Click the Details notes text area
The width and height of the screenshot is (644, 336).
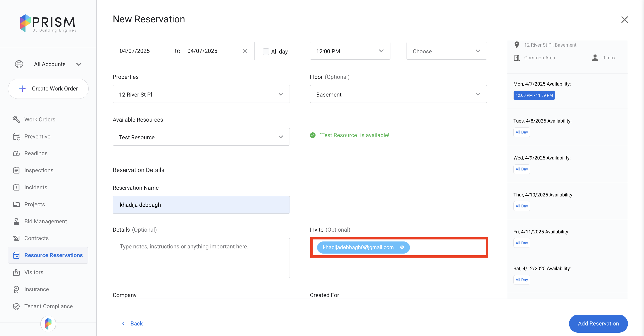[201, 258]
